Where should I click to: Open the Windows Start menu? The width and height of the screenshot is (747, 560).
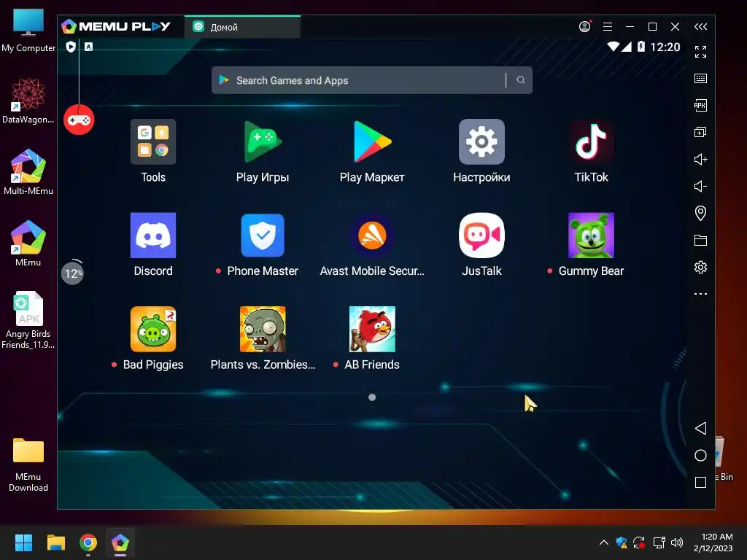point(23,542)
